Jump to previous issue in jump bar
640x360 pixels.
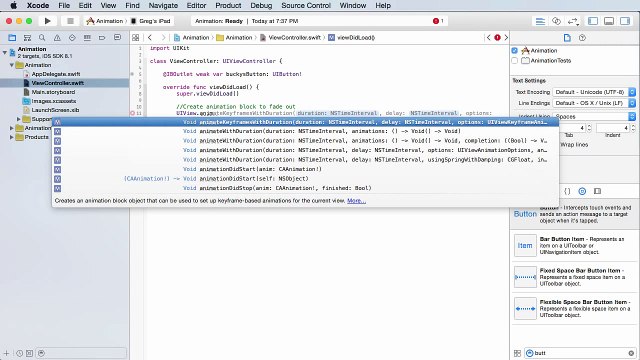(489, 38)
